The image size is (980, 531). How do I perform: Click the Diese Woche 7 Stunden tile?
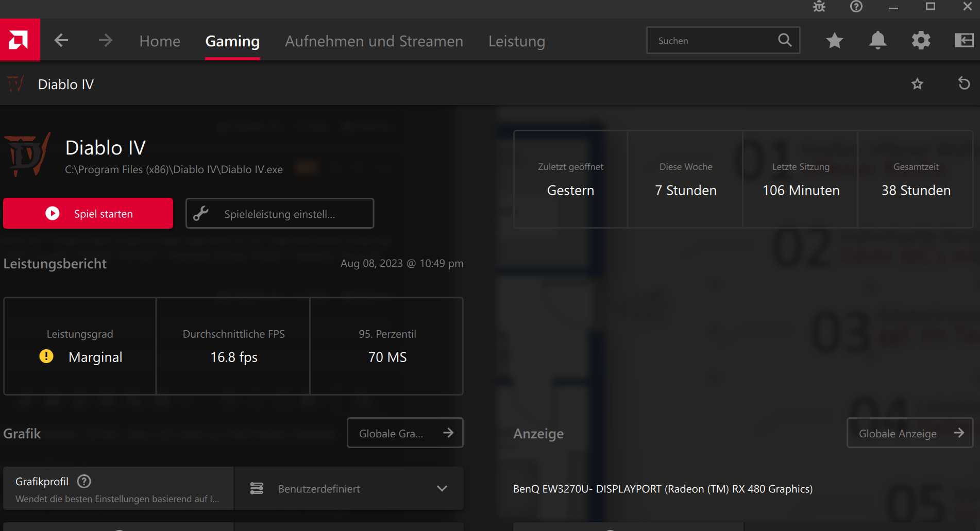(x=686, y=179)
